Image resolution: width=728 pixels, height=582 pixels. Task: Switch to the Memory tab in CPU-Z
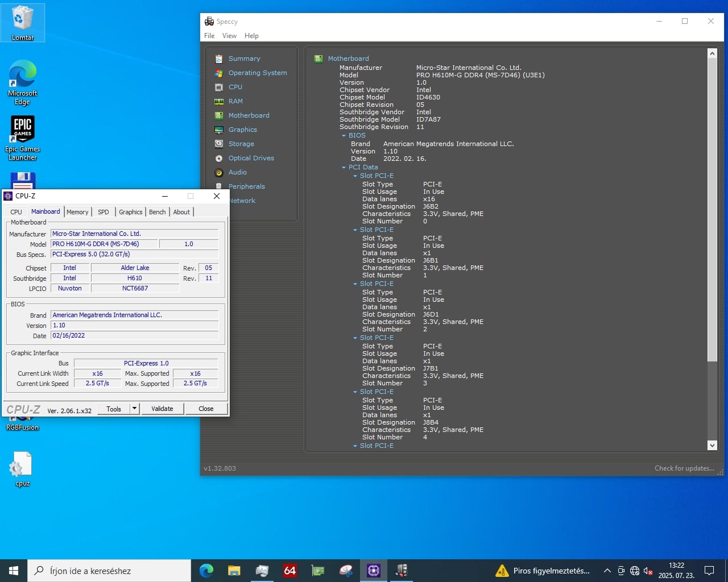77,212
